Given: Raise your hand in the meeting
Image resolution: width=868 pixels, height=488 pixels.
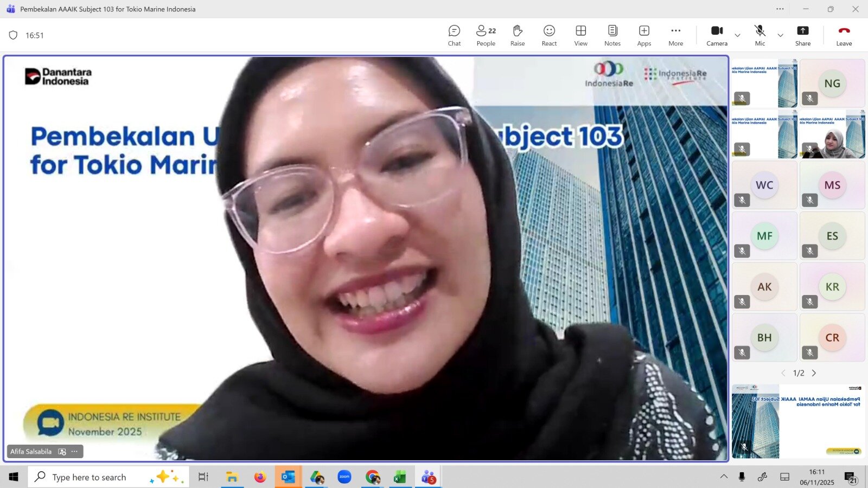Looking at the screenshot, I should coord(517,35).
